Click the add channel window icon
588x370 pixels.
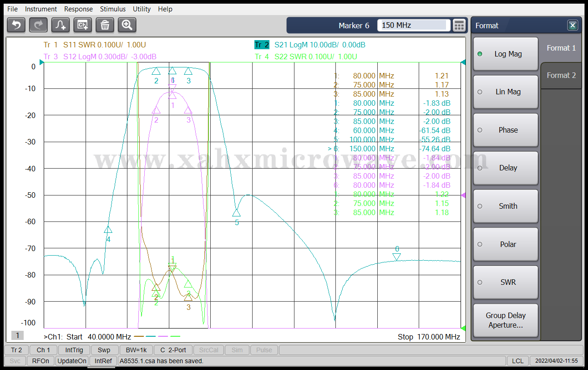click(x=83, y=25)
